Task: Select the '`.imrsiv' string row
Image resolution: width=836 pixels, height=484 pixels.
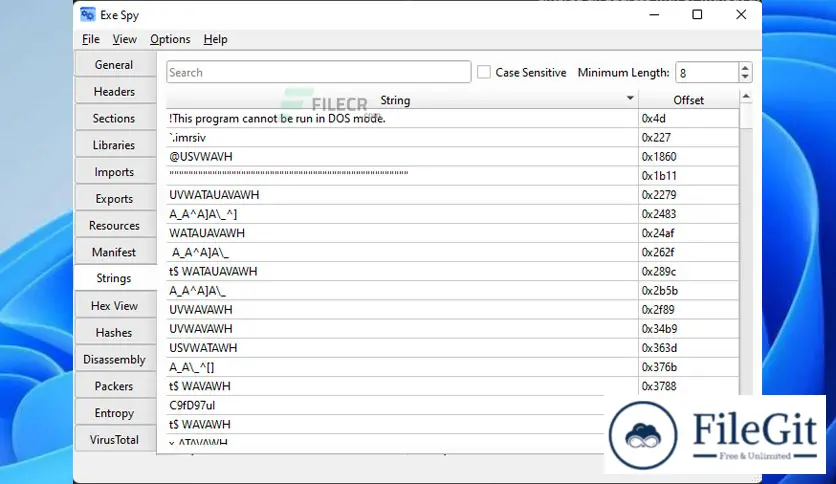Action: tap(402, 138)
